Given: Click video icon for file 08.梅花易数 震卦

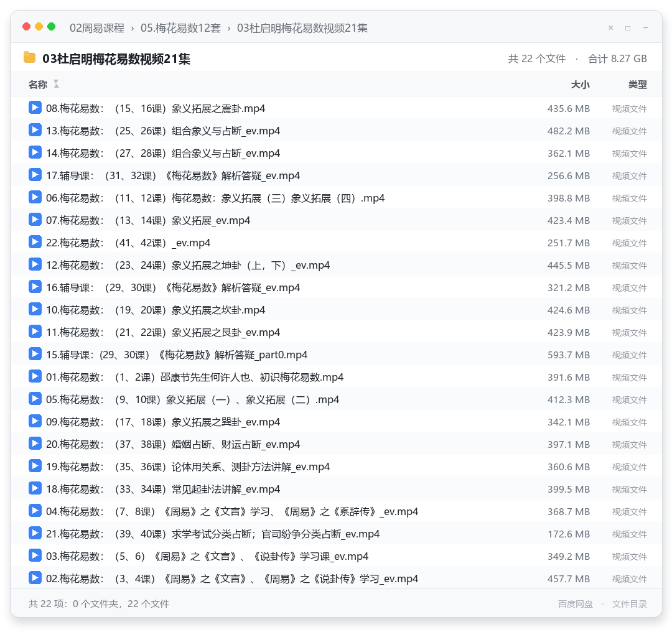Looking at the screenshot, I should (35, 108).
